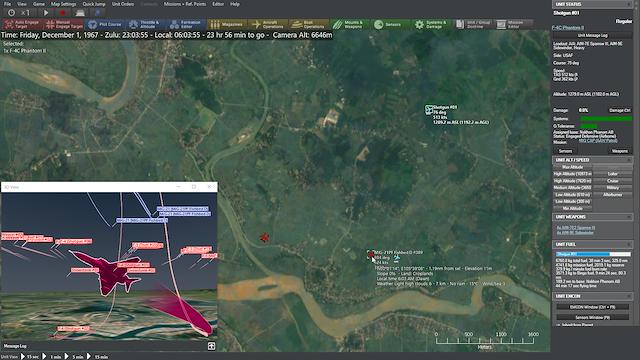Advance time by 15 sec
640x360 pixels.
point(30,357)
